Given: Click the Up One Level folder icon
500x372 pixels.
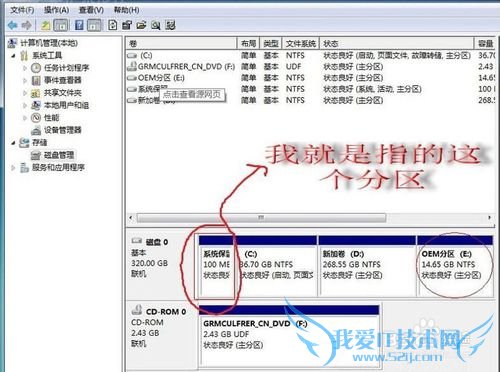Looking at the screenshot, I should [x=46, y=25].
